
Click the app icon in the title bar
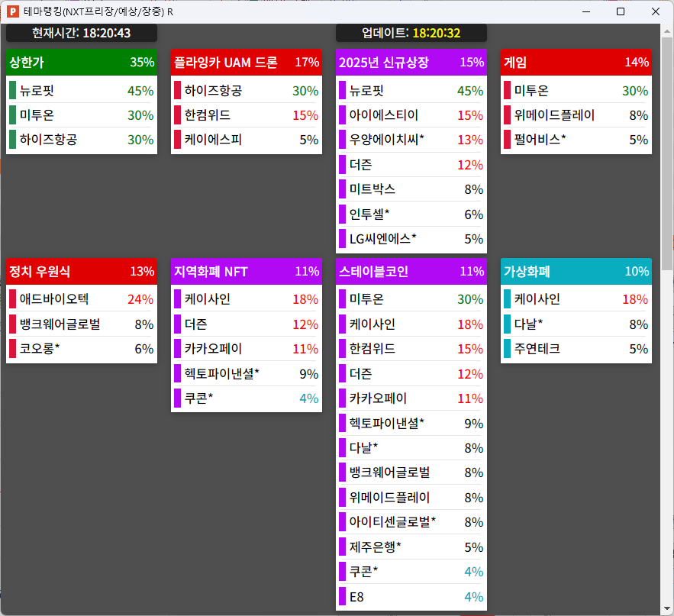tap(12, 11)
